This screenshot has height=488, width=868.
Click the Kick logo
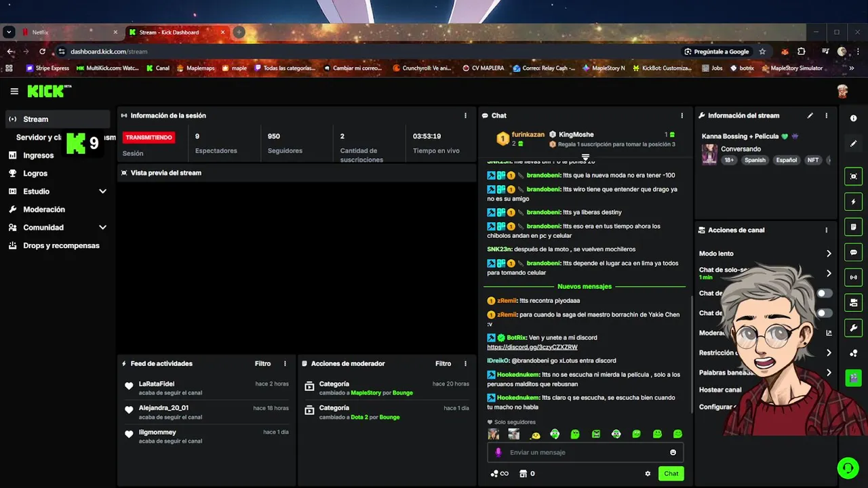tap(49, 91)
